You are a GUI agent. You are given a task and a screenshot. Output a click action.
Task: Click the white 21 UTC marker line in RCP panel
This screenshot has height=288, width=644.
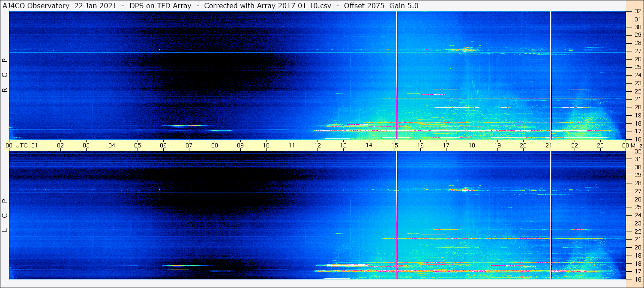[551, 75]
